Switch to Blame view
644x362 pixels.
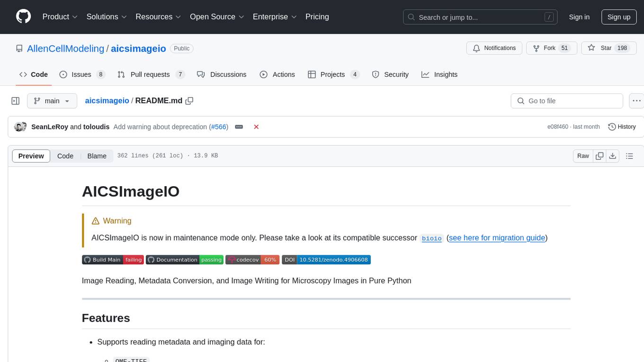(x=97, y=156)
